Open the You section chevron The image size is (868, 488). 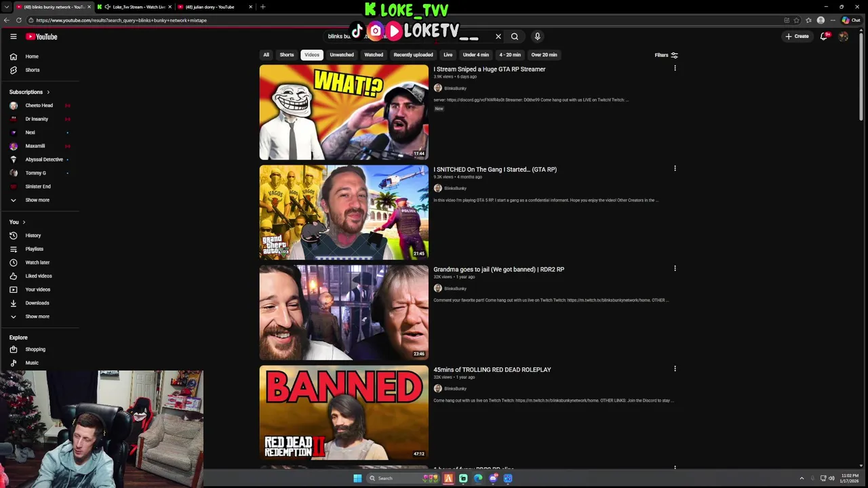pyautogui.click(x=24, y=222)
